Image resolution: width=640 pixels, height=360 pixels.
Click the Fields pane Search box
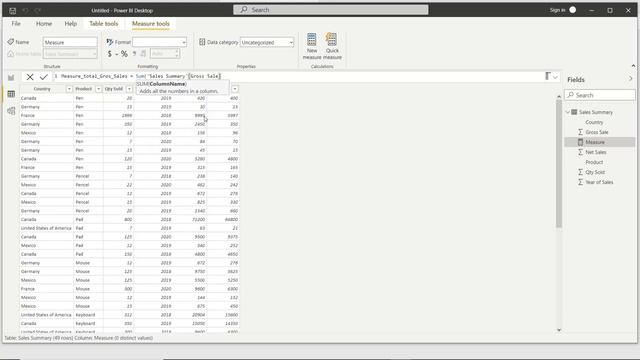tap(600, 95)
